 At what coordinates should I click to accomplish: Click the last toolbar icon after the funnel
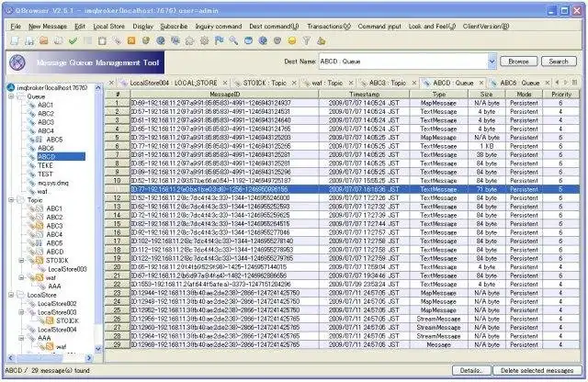321,40
